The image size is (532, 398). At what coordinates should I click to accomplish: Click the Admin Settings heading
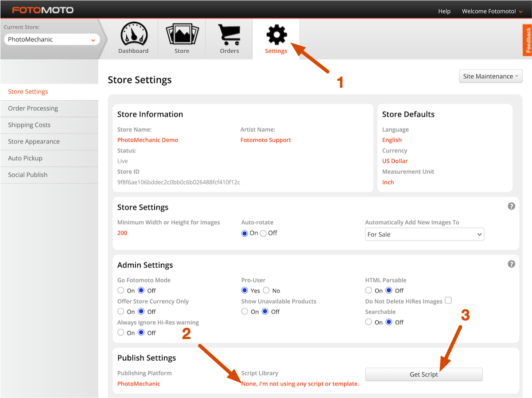click(x=145, y=265)
